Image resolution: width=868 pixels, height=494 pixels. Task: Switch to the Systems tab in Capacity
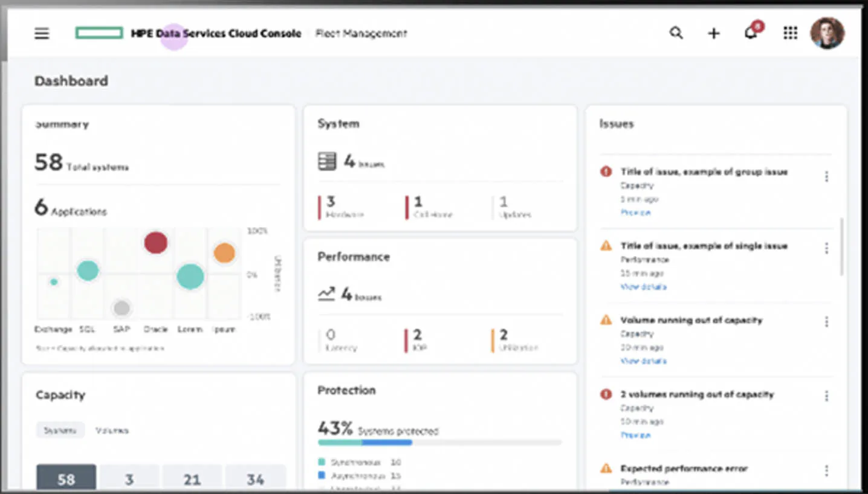(x=60, y=431)
